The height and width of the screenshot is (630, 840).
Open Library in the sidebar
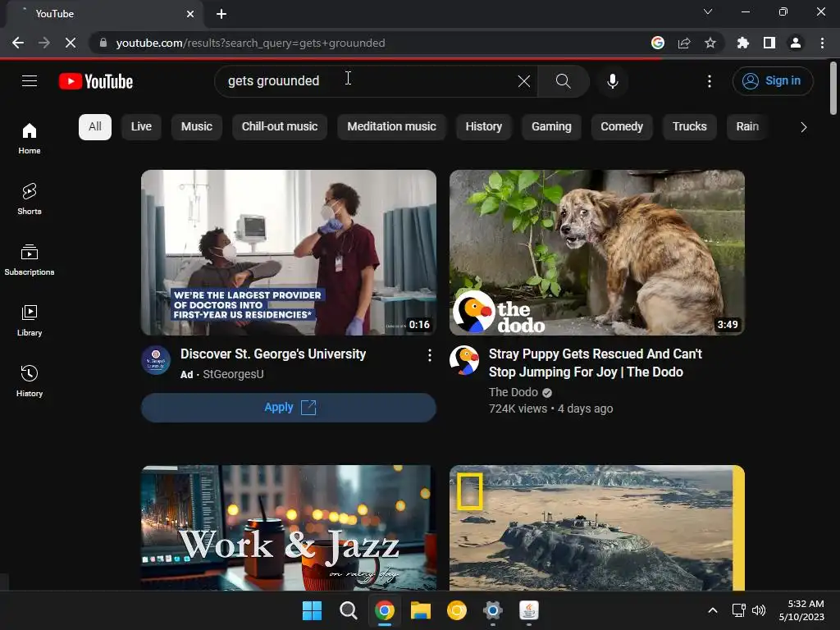(x=30, y=321)
